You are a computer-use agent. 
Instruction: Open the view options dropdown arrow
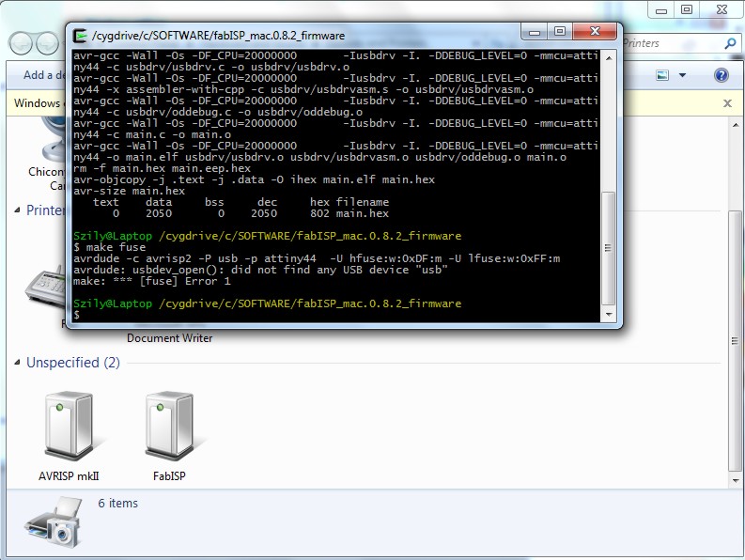pyautogui.click(x=682, y=75)
